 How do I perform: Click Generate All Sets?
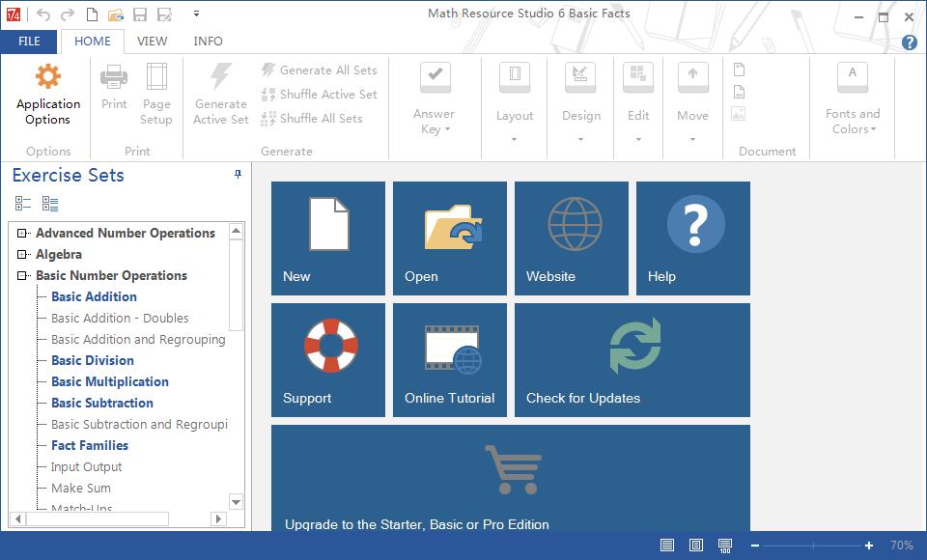(x=320, y=70)
